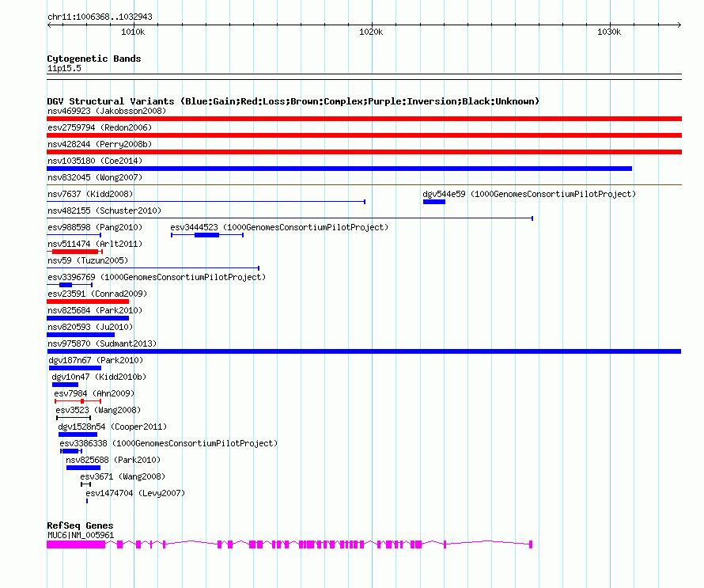704x588 pixels.
Task: Select the nsv1035180 (Coe2014) label
Action: 95,161
